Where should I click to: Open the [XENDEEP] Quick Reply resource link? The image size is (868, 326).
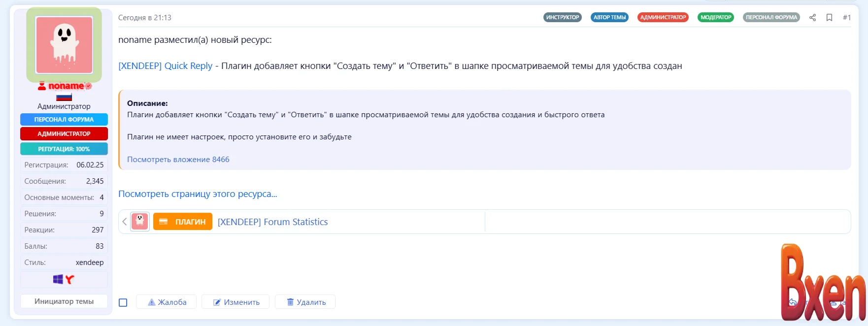(x=166, y=66)
